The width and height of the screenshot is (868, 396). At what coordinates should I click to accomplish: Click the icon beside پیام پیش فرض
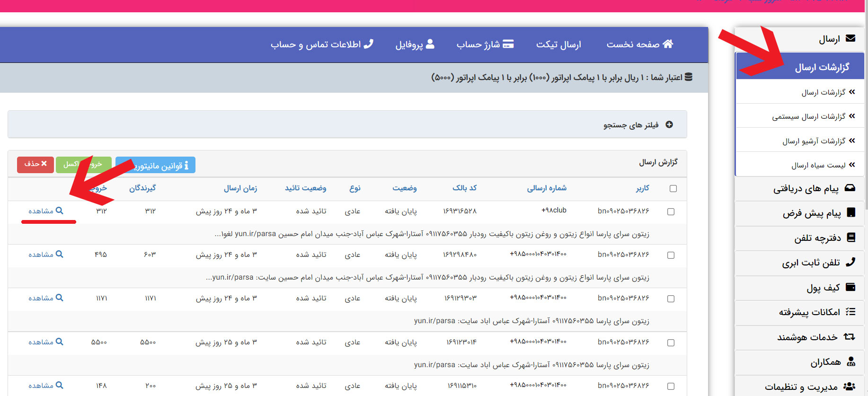851,212
